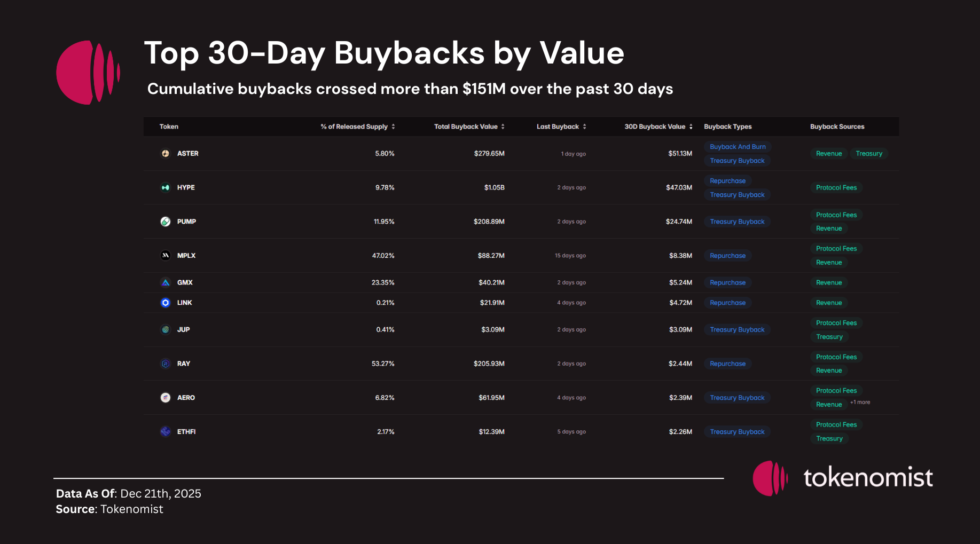This screenshot has width=980, height=544.
Task: Click the JUP token name
Action: pos(184,329)
